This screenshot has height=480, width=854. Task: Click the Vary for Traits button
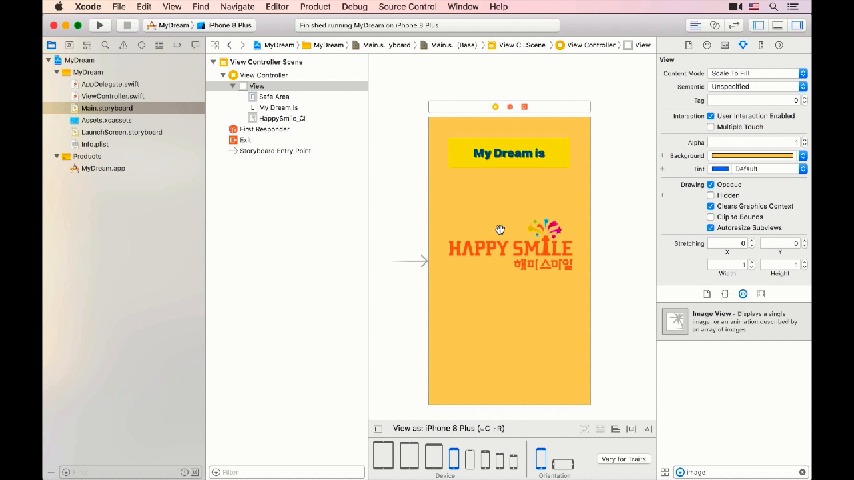tap(624, 459)
